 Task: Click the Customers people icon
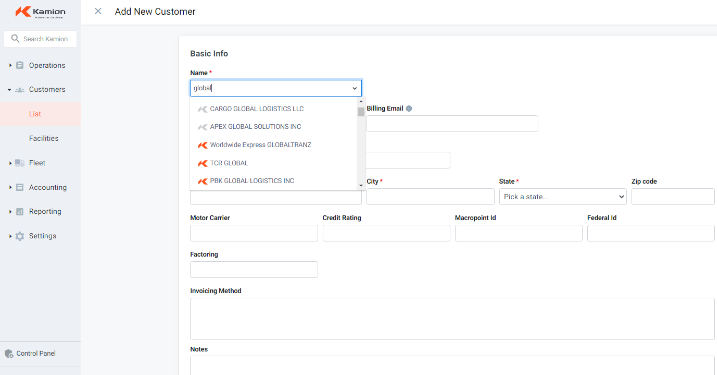tap(20, 90)
